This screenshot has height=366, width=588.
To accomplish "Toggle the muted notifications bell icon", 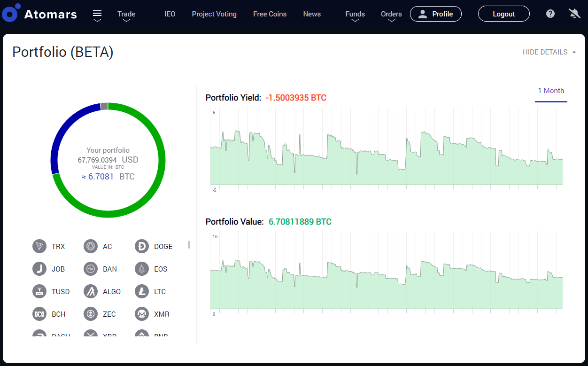I will pos(574,14).
